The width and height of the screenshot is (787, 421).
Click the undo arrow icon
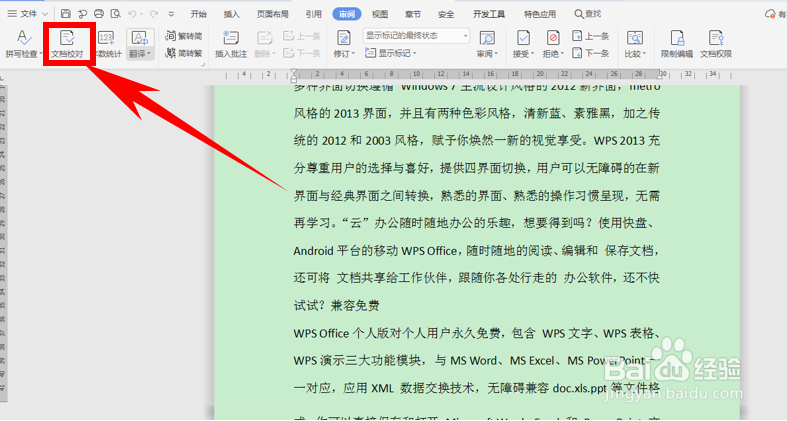[132, 14]
